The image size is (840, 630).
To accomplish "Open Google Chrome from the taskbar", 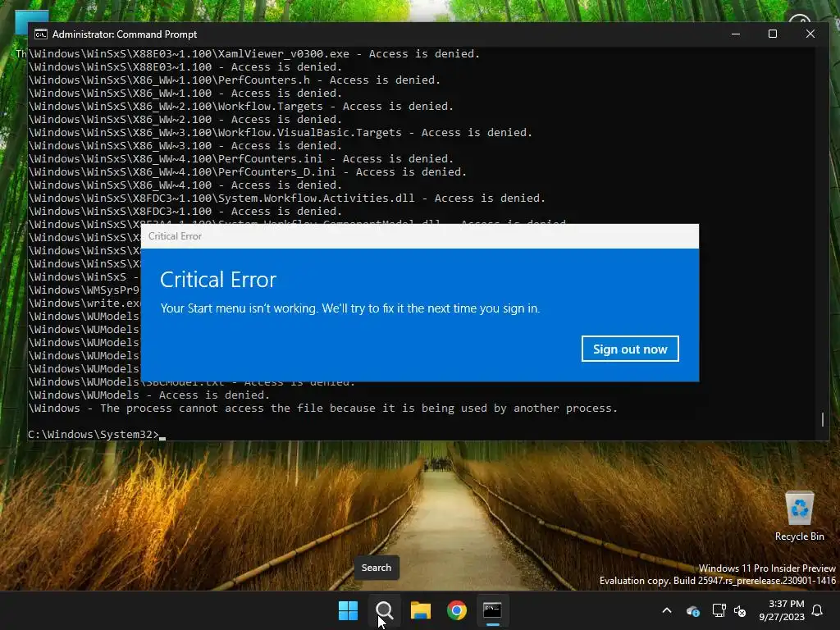I will pyautogui.click(x=456, y=610).
